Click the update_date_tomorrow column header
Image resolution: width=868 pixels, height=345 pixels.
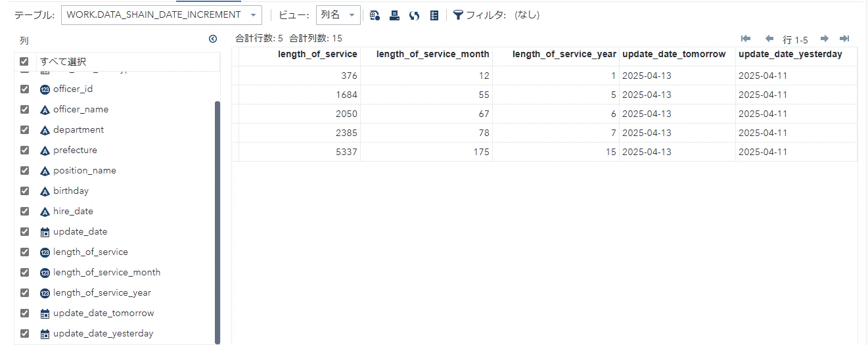677,57
